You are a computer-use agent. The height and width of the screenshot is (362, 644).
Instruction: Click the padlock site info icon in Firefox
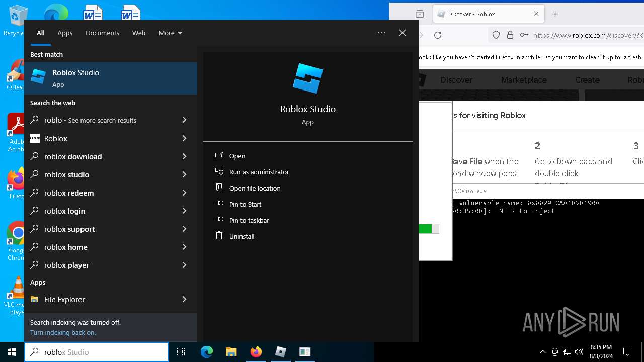pyautogui.click(x=510, y=35)
